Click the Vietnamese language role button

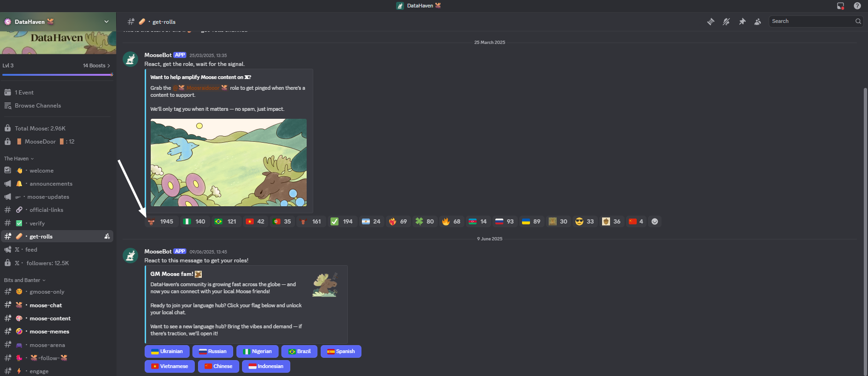click(x=169, y=367)
